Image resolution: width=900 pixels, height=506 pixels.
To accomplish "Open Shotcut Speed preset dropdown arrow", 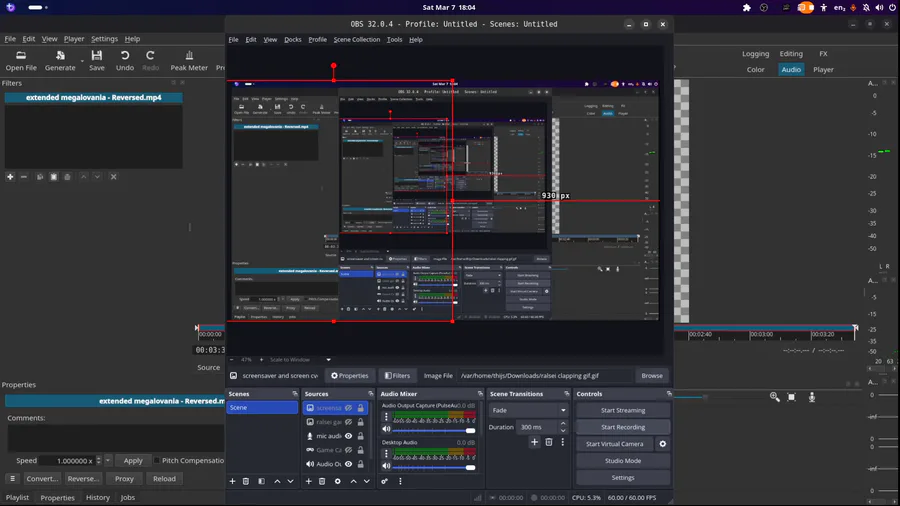I will coord(108,460).
